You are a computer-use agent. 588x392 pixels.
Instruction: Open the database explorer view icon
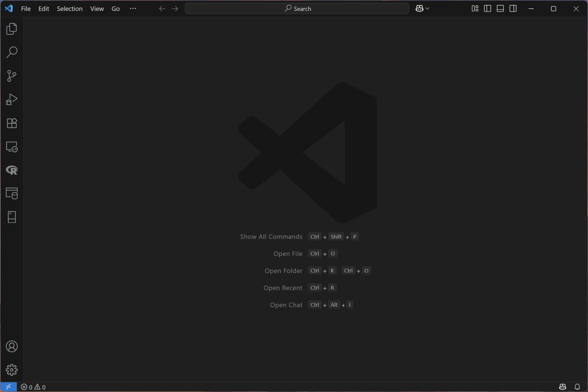(x=11, y=193)
